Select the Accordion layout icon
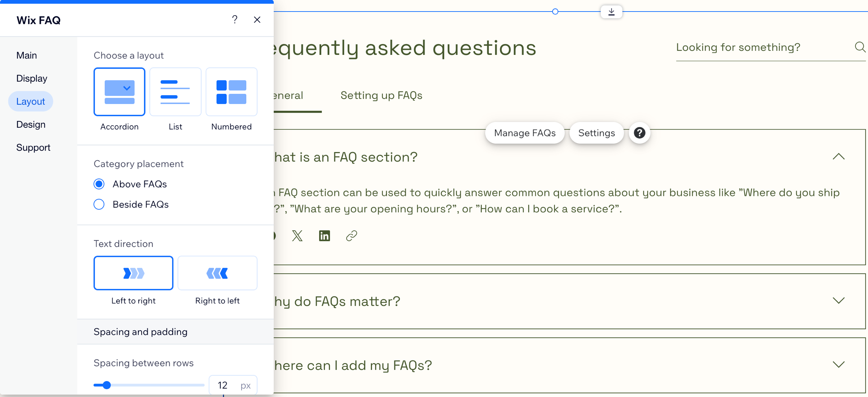 (x=119, y=92)
